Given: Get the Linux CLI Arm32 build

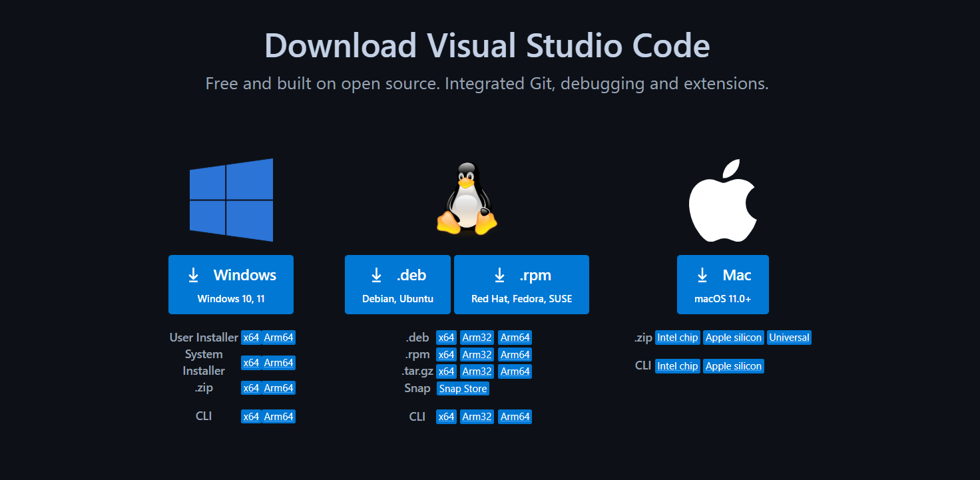Looking at the screenshot, I should [477, 417].
